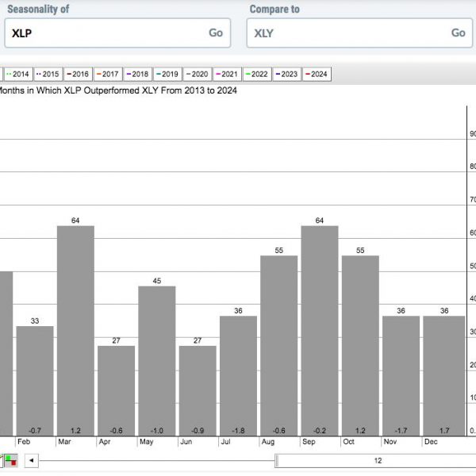Screen dimensions: 476x476
Task: Click the February bar labeled 33
Action: (35, 381)
